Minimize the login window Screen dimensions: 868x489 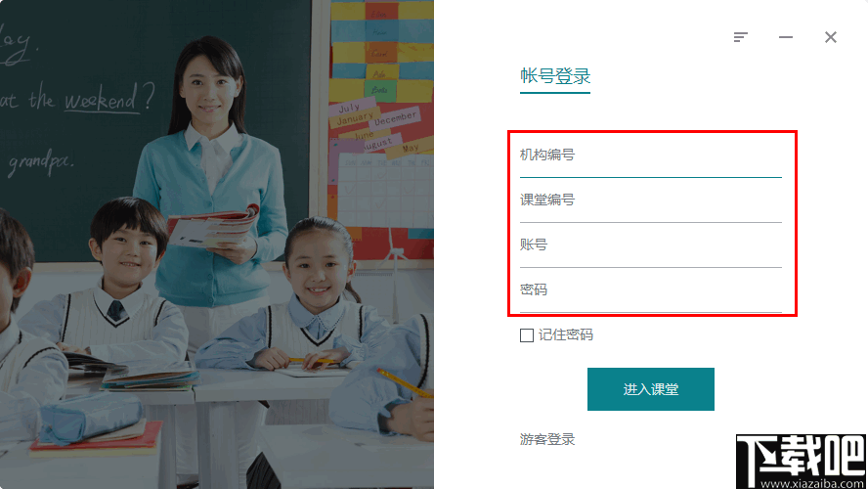coord(786,37)
